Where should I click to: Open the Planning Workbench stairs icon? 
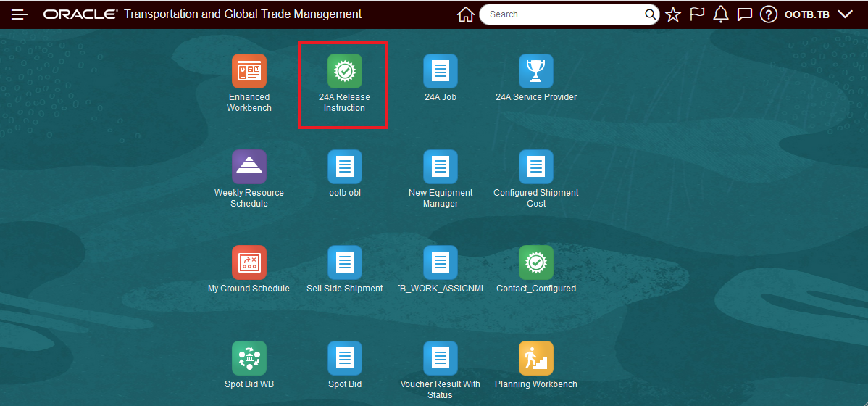coord(536,358)
